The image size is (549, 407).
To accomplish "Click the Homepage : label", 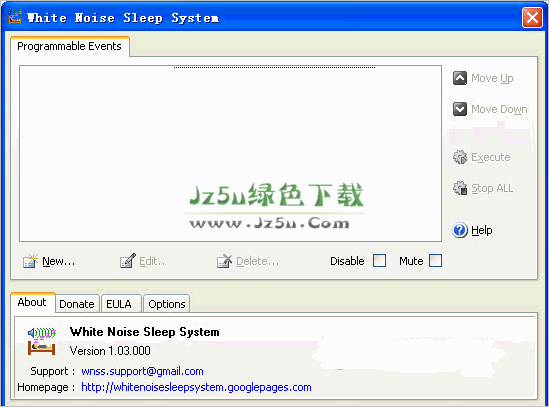I will coord(46,387).
